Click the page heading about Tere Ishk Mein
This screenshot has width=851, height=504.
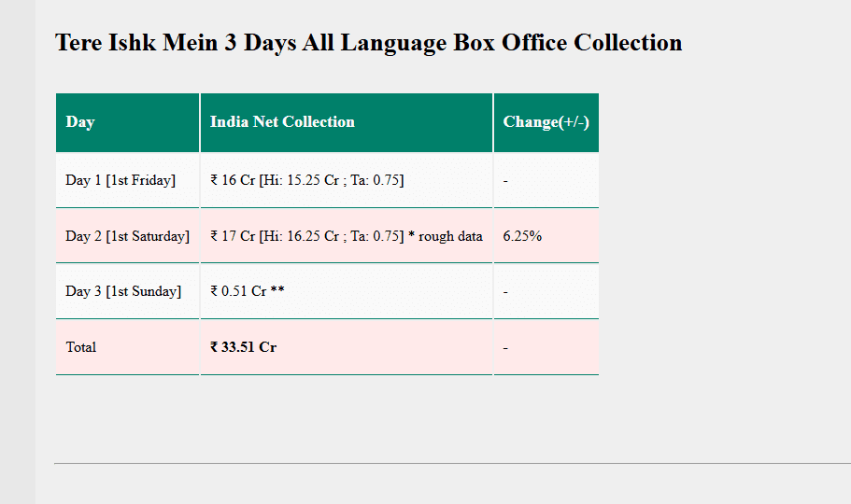click(x=368, y=43)
